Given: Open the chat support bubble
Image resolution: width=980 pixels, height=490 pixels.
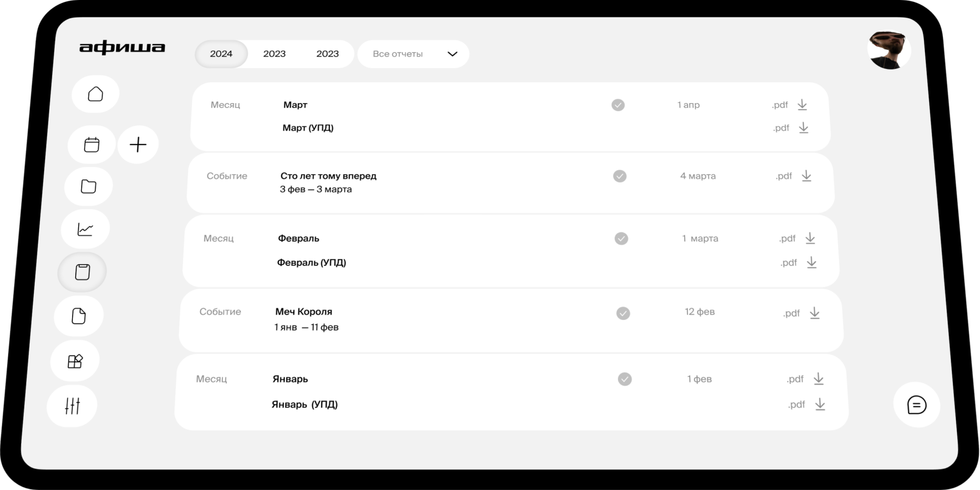Looking at the screenshot, I should click(x=917, y=405).
